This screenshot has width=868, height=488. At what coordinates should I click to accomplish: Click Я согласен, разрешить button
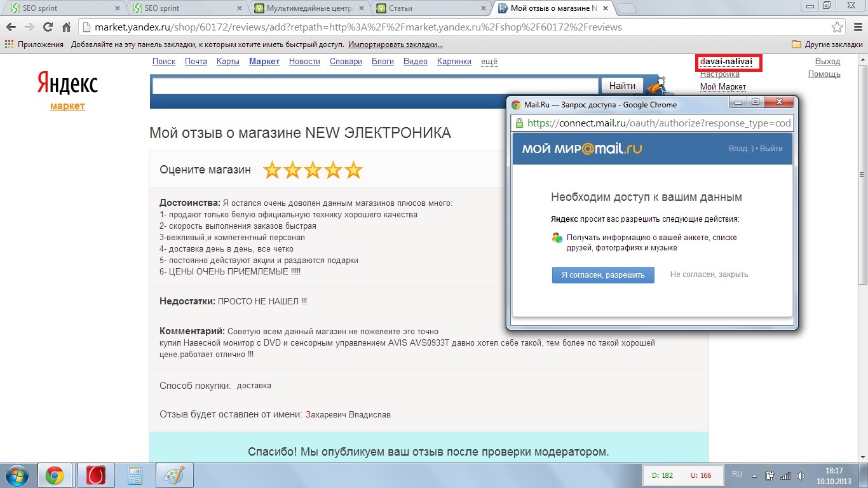[x=603, y=274]
